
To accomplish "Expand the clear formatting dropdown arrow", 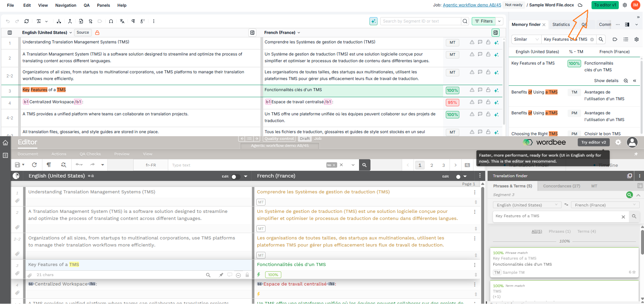I will [46, 21].
